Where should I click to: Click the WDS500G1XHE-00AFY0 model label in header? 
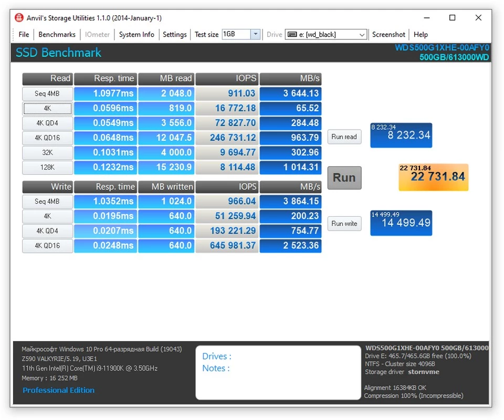(442, 48)
